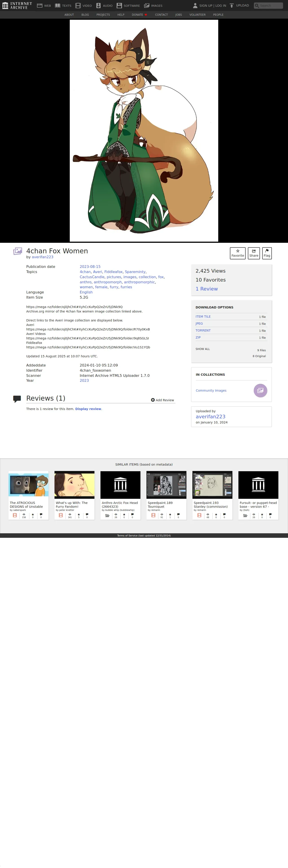Click the Add Review plus icon
Viewport: 288px width, 868px height.
click(x=153, y=400)
